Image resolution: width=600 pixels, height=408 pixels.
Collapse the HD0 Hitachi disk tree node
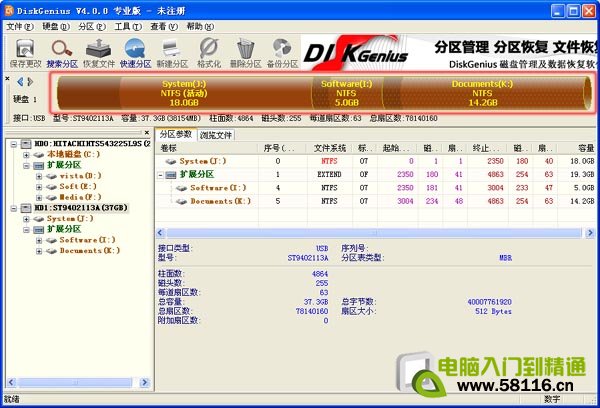click(x=11, y=143)
